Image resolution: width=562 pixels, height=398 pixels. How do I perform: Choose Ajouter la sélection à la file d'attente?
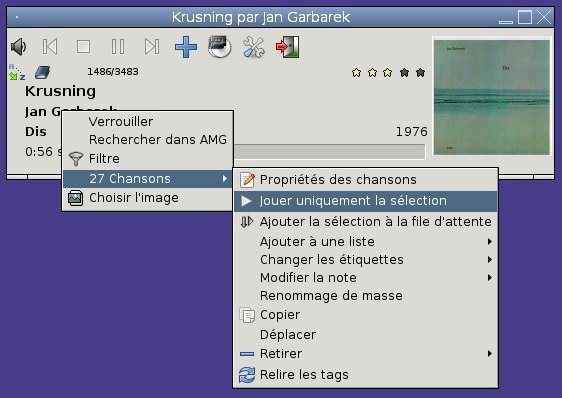point(366,222)
